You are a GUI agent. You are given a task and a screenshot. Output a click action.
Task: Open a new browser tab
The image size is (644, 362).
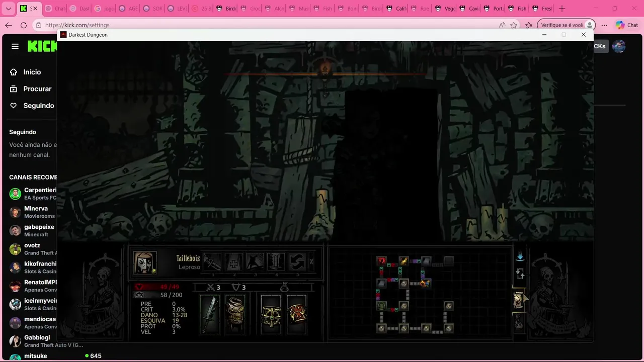point(562,9)
